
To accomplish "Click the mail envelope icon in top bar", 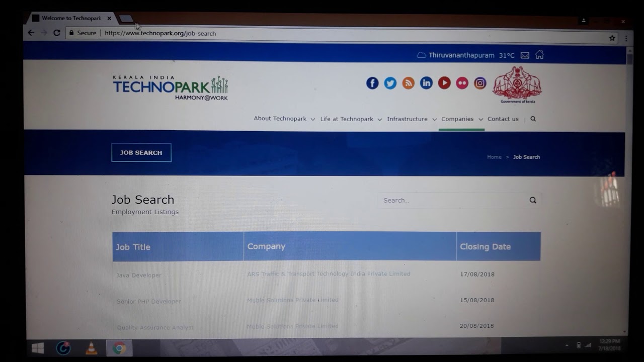I will (525, 55).
